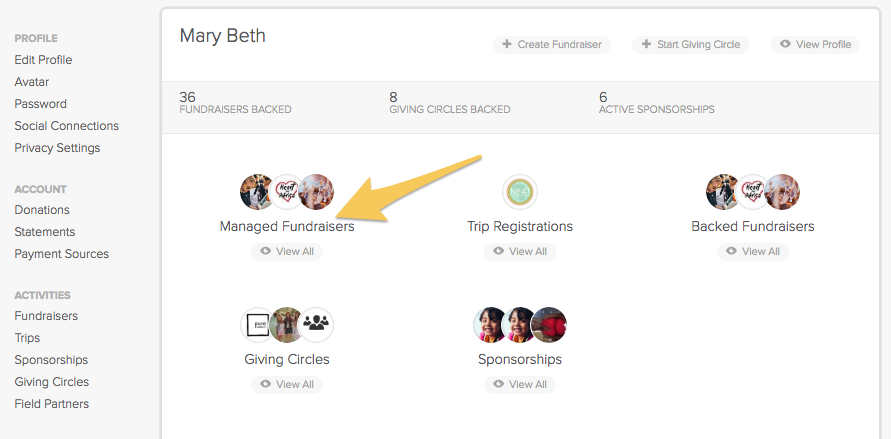This screenshot has width=891, height=439.
Task: Open Edit Profile in the sidebar
Action: pyautogui.click(x=43, y=60)
